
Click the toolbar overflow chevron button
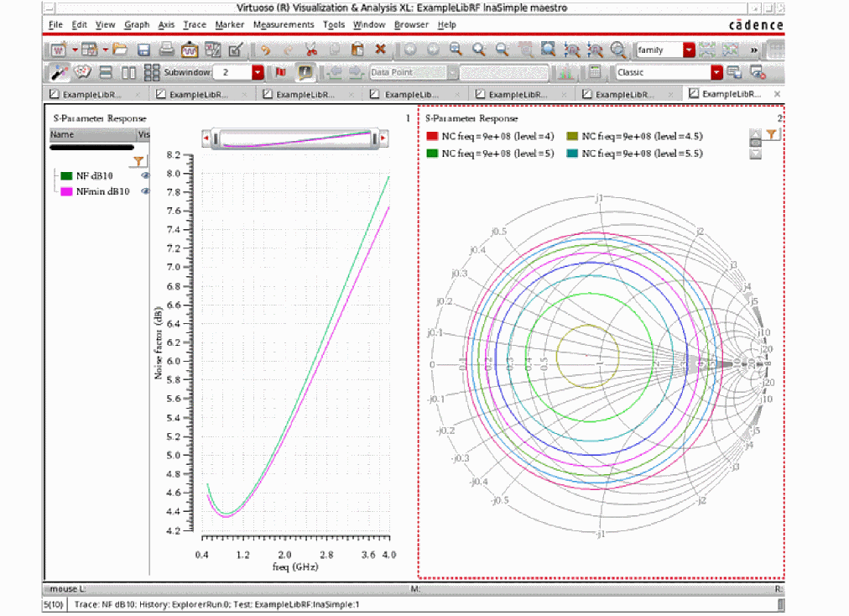click(x=754, y=50)
